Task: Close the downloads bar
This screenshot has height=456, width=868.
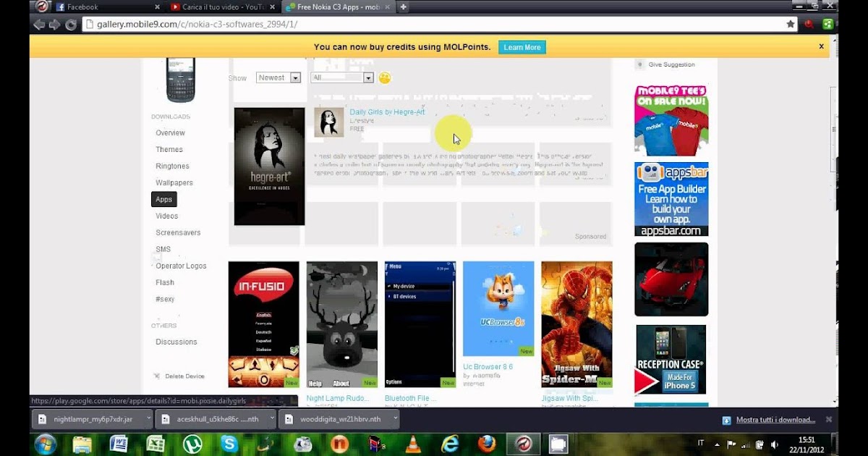Action: (829, 419)
